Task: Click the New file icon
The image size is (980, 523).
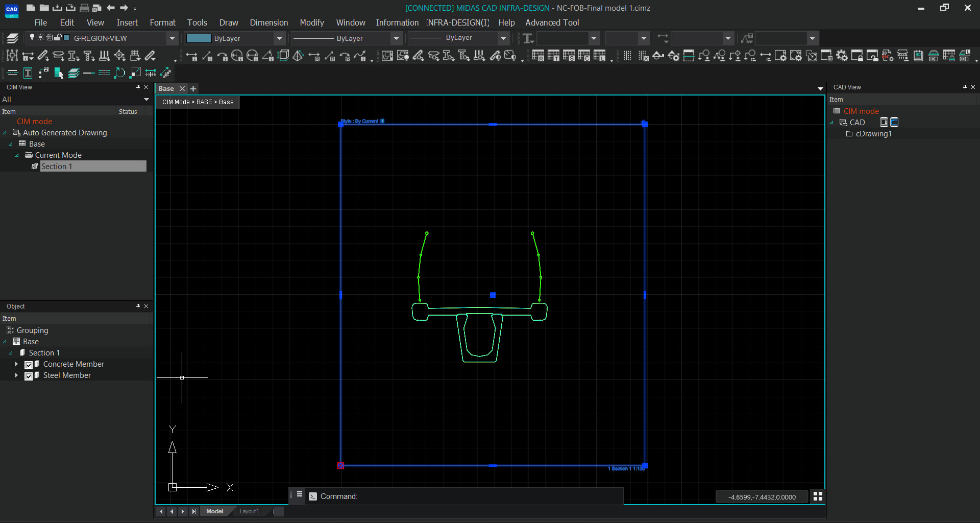Action: [x=31, y=8]
